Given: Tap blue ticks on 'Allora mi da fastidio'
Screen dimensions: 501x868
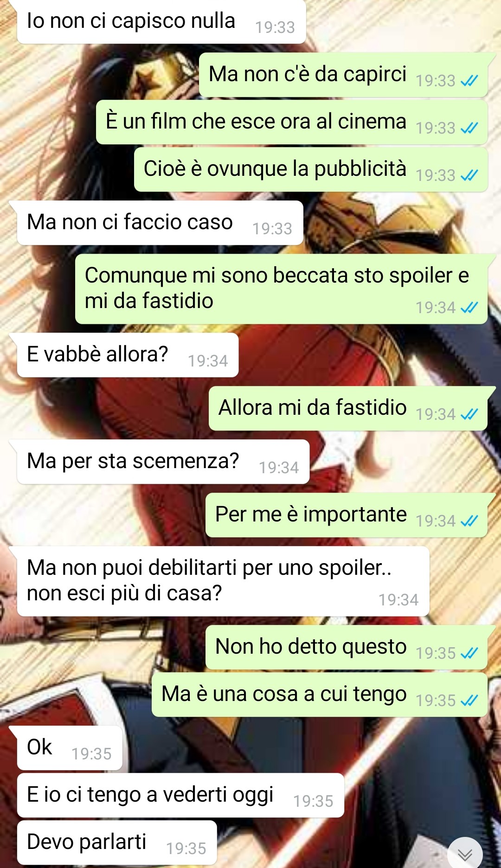Looking at the screenshot, I should (x=469, y=415).
